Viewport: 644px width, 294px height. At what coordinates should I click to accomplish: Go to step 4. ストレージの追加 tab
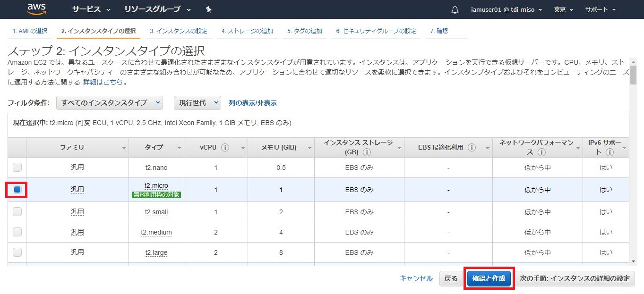tap(247, 31)
